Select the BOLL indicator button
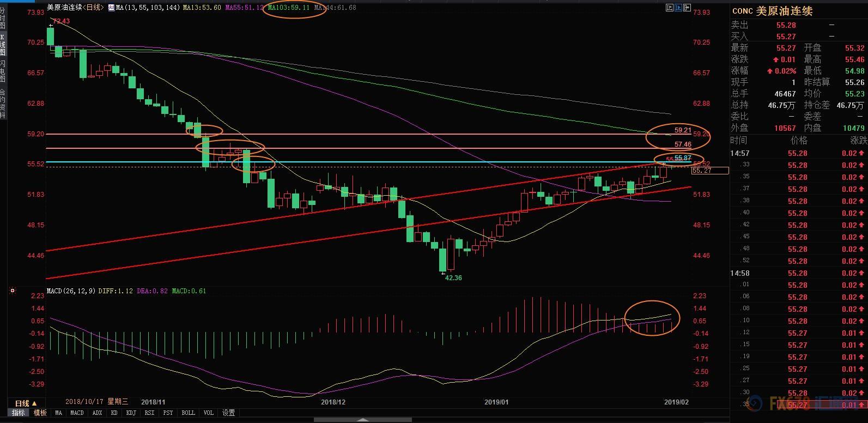 188,413
